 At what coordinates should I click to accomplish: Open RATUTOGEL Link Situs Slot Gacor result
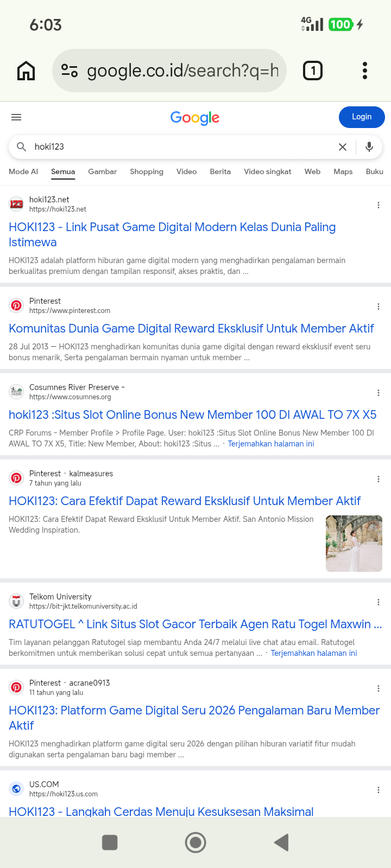click(x=195, y=624)
